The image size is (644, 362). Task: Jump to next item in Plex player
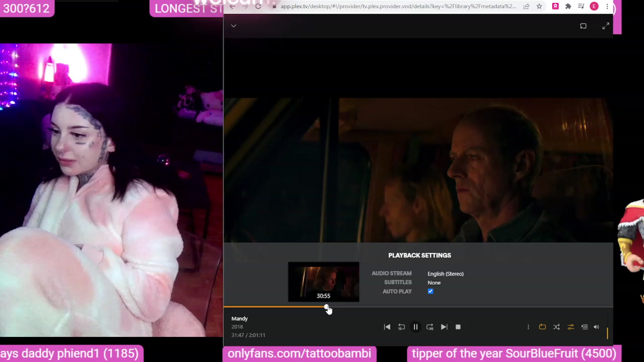(x=444, y=327)
